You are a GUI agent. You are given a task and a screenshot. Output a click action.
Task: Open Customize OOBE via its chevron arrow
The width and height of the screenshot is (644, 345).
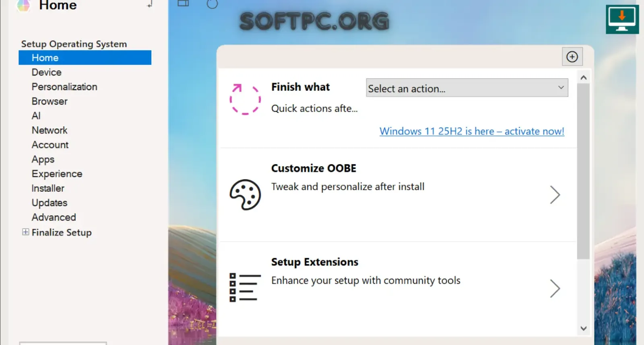click(x=555, y=195)
